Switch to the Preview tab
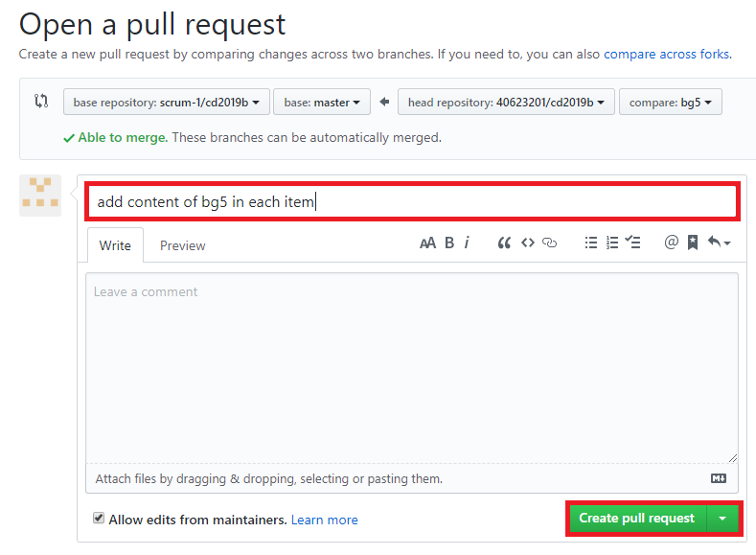756x555 pixels. [x=183, y=245]
